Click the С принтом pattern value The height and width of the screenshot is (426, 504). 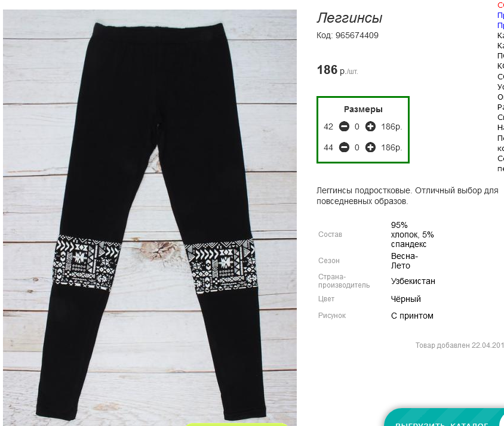[x=412, y=316]
